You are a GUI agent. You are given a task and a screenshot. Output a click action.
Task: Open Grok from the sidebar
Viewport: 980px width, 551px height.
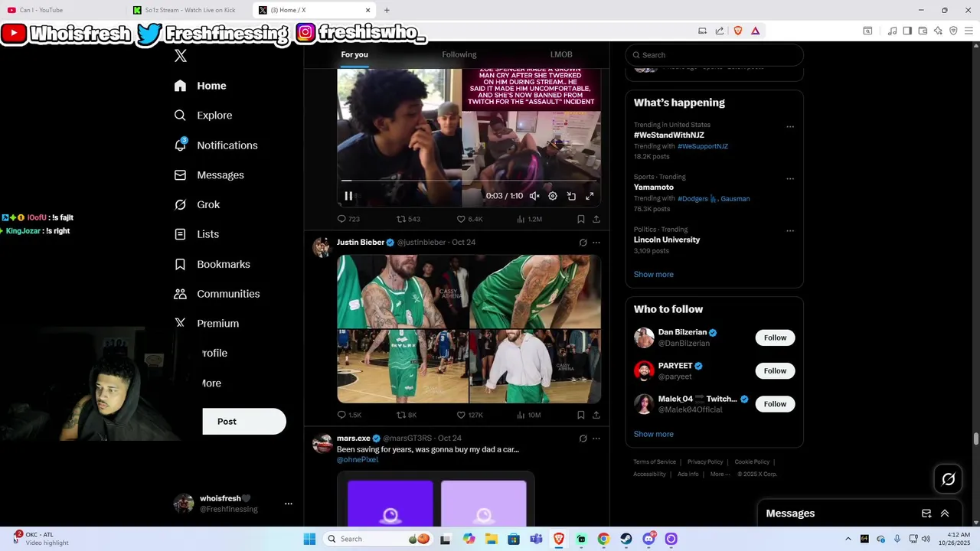197,205
